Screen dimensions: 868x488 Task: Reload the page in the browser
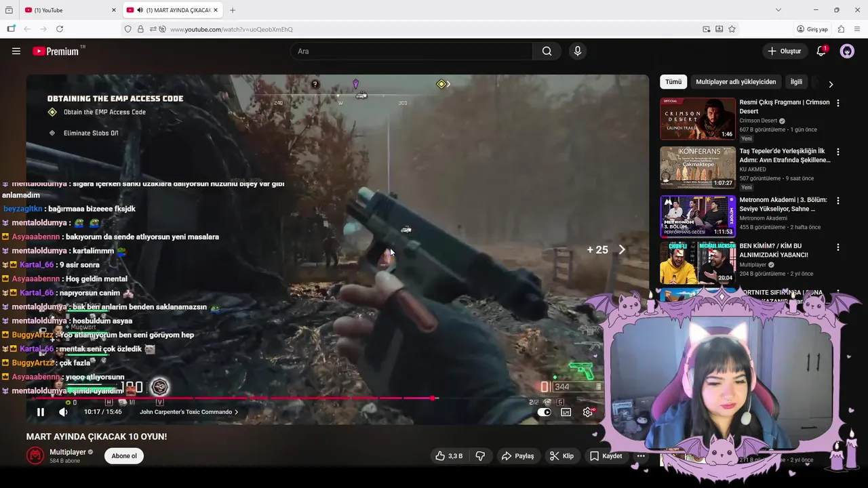[60, 29]
